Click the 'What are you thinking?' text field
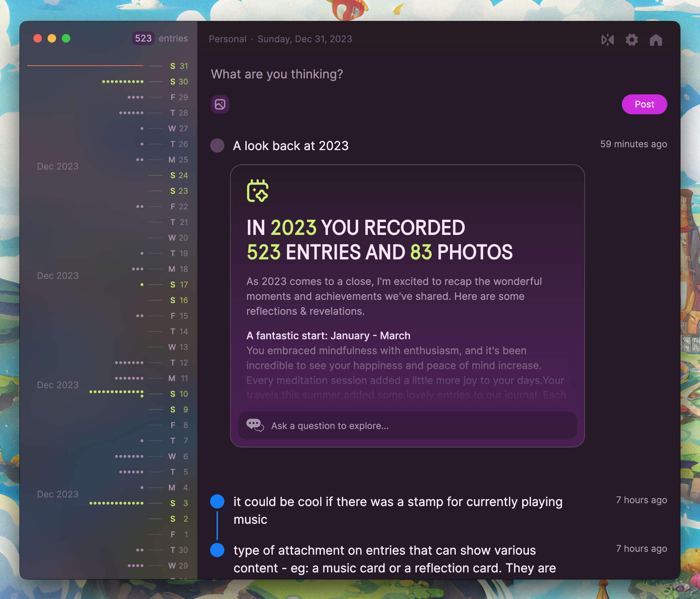Image resolution: width=700 pixels, height=599 pixels. click(x=277, y=74)
